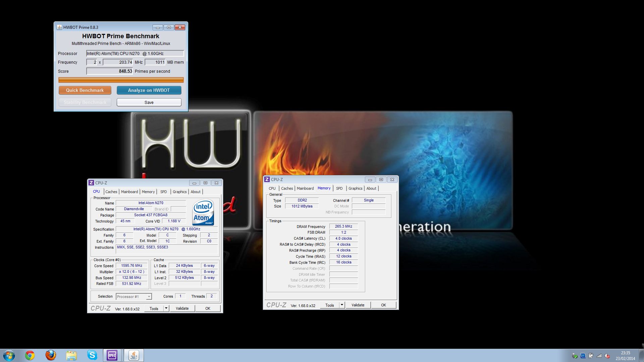644x362 pixels.
Task: Click Validate in Memory CPU-Z window
Action: point(358,305)
